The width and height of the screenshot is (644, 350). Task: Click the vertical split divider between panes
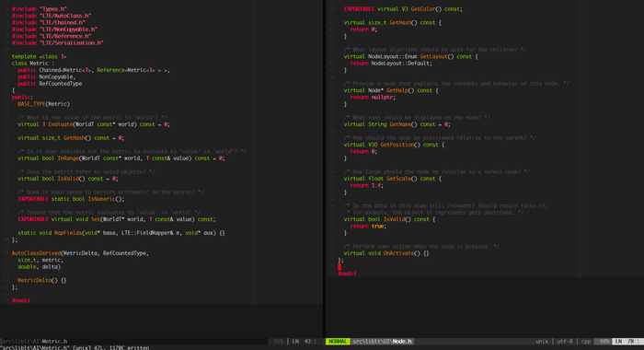(324, 169)
